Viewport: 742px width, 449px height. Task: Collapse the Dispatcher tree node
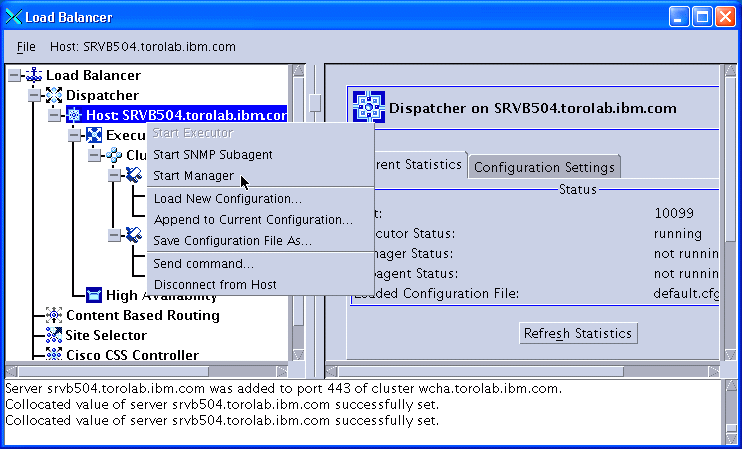(34, 95)
